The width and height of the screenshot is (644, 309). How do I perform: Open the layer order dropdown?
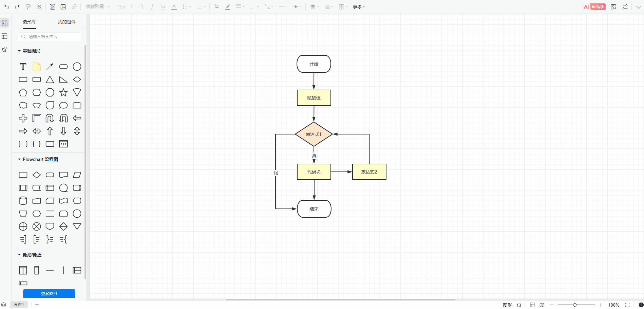point(315,7)
